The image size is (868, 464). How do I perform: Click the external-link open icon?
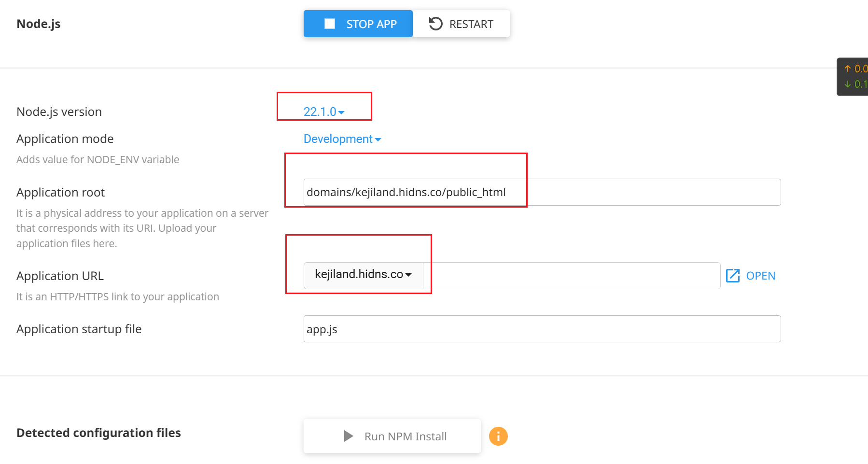tap(733, 276)
